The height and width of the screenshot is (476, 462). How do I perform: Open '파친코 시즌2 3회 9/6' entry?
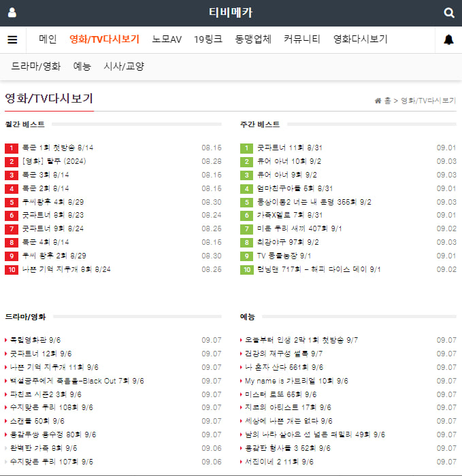pyautogui.click(x=46, y=394)
